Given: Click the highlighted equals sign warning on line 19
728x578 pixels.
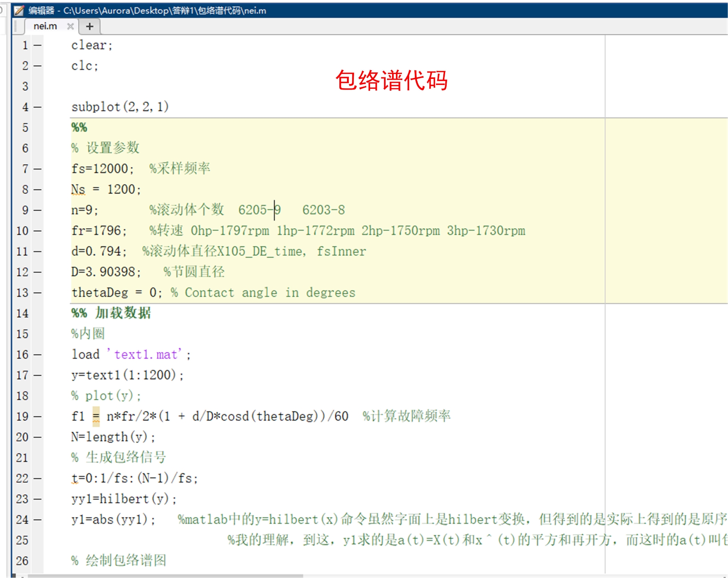Looking at the screenshot, I should [x=96, y=416].
